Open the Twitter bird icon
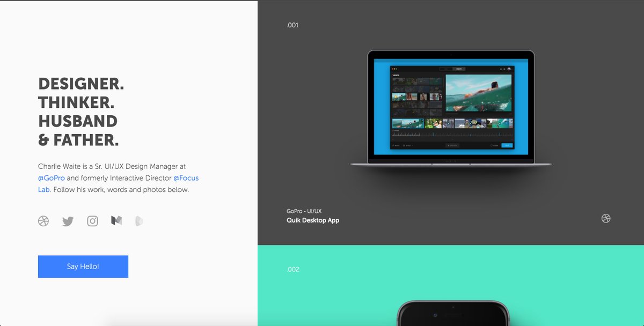Image resolution: width=644 pixels, height=326 pixels. (68, 221)
